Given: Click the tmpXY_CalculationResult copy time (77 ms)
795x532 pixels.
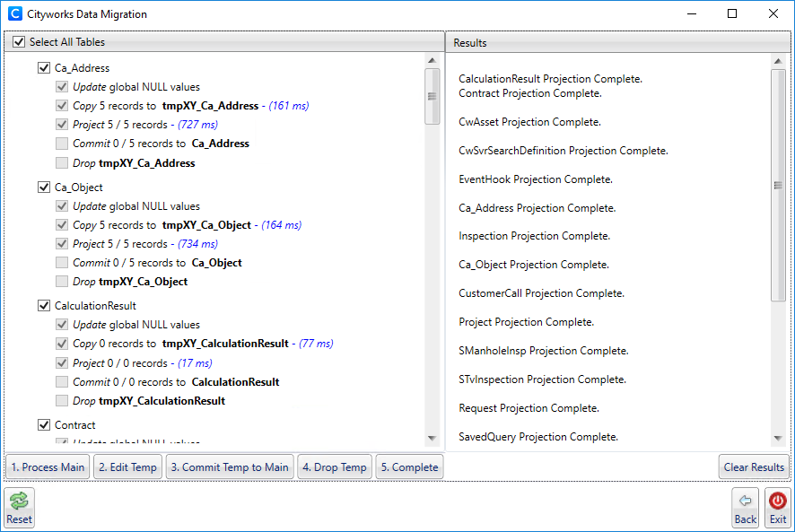Looking at the screenshot, I should coord(316,344).
